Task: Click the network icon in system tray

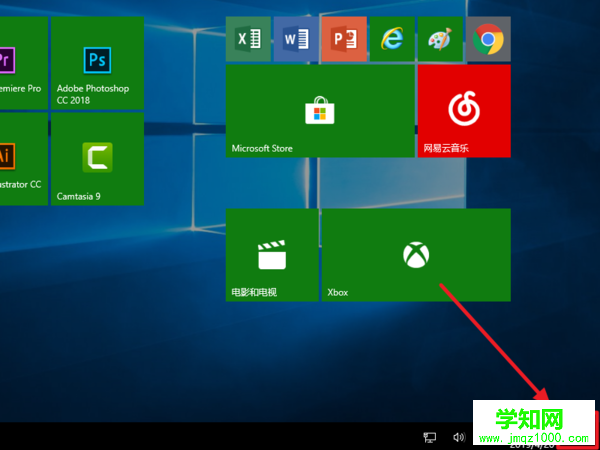Action: (429, 437)
